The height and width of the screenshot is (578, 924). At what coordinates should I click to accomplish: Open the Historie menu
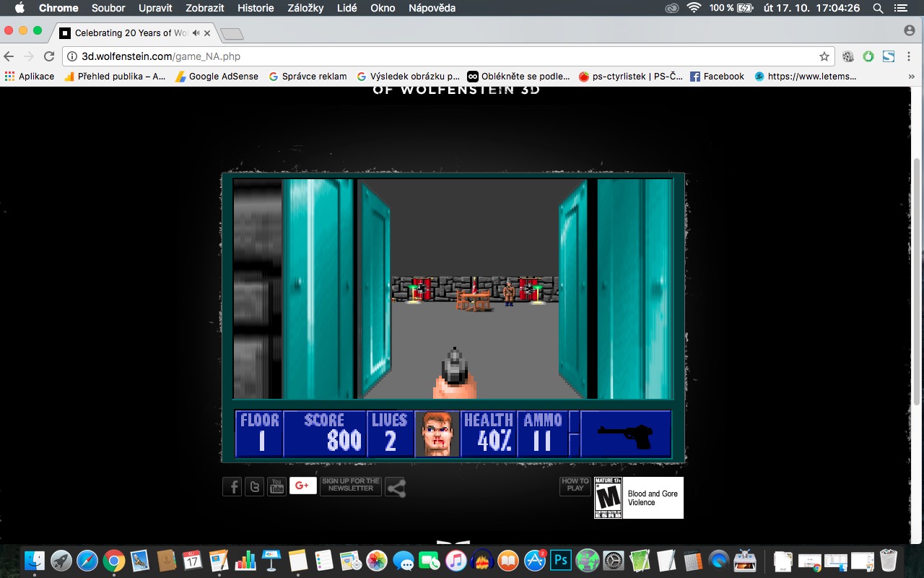coord(256,8)
